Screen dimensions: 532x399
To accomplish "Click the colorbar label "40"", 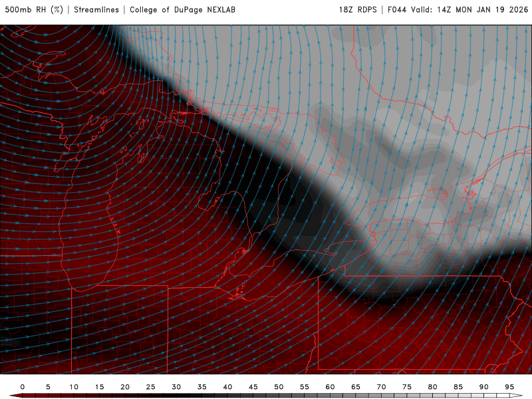I will (227, 387).
